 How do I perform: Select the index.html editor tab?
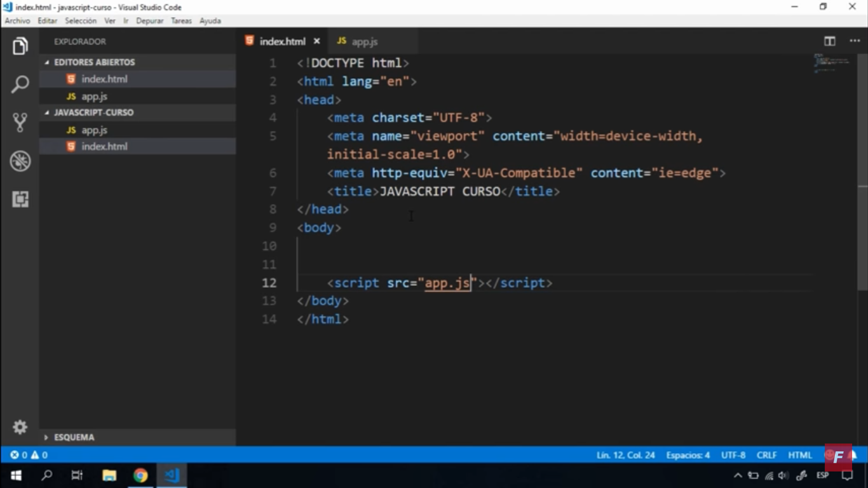[x=281, y=41]
